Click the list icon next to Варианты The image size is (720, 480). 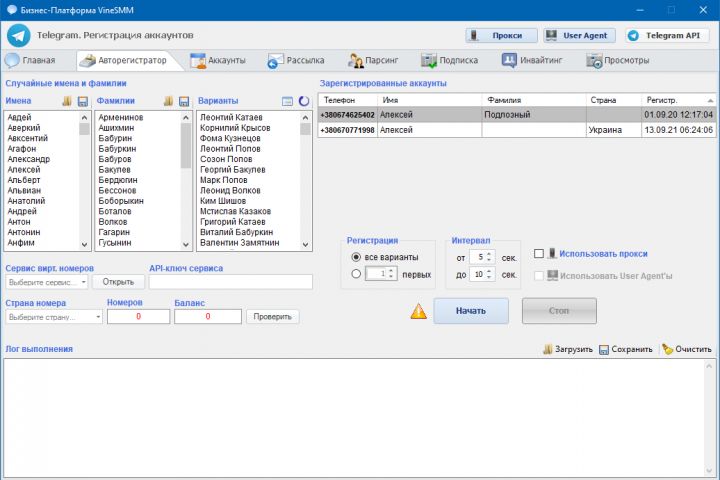[287, 101]
